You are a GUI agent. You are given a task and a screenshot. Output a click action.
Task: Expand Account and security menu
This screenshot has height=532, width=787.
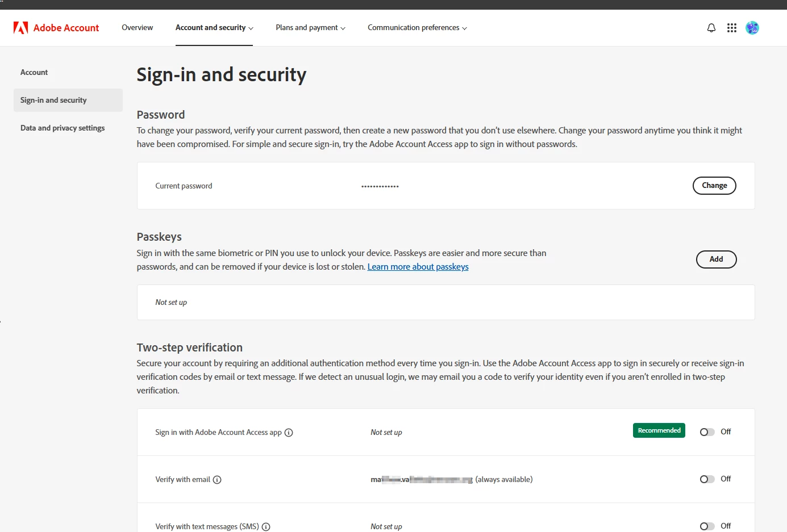pos(214,28)
